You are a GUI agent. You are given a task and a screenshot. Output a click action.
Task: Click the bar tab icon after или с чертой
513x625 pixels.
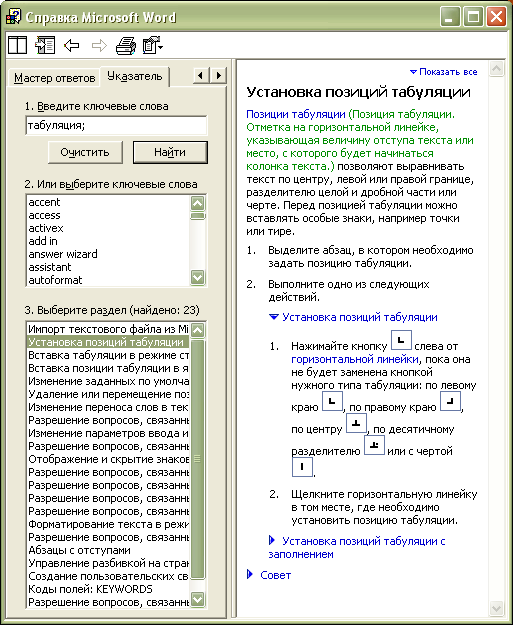(303, 467)
